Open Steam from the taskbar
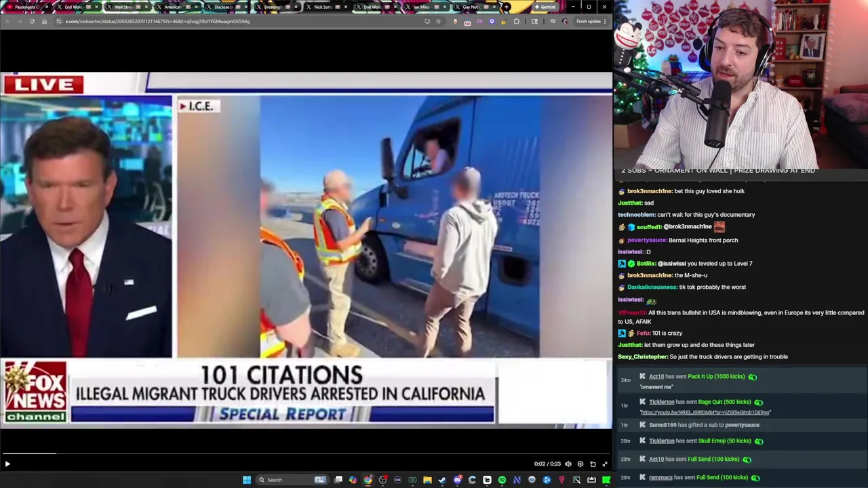Viewport: 868px width, 488px height. pos(442,480)
